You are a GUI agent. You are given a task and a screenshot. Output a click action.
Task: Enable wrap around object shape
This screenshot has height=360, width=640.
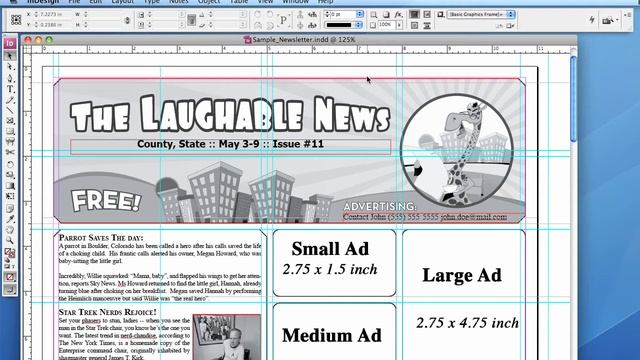point(414,25)
